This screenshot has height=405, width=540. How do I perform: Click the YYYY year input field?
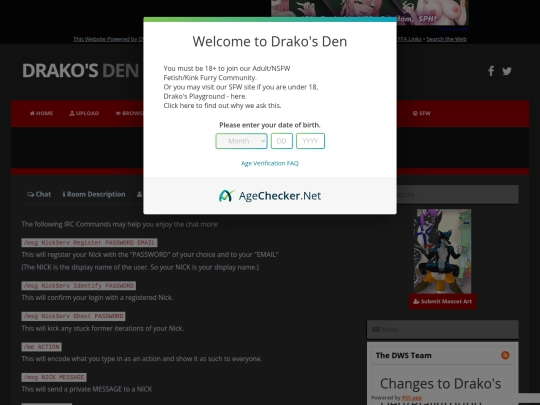pyautogui.click(x=310, y=141)
